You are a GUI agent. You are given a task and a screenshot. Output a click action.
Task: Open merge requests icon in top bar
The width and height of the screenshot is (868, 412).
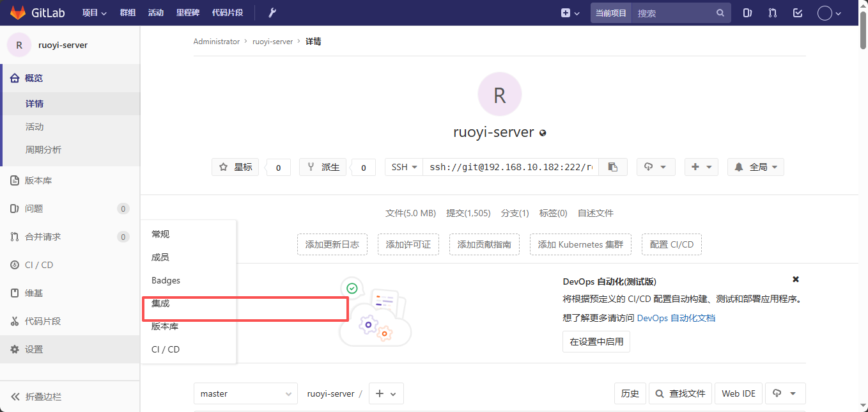click(773, 13)
